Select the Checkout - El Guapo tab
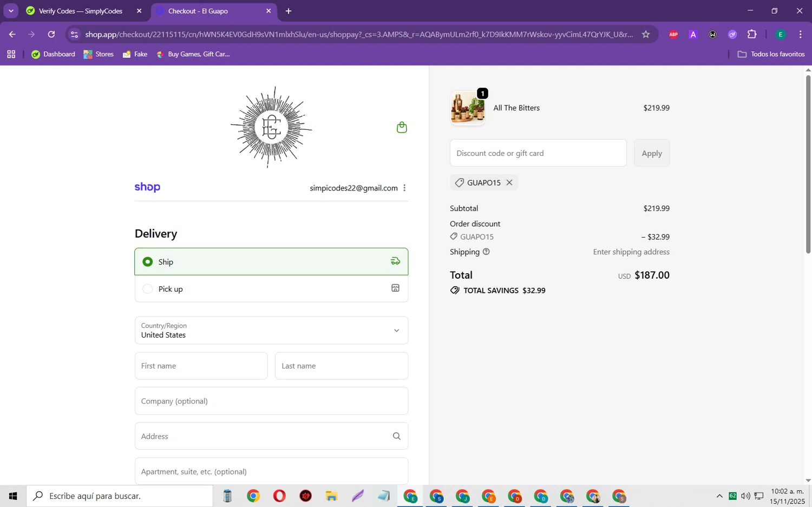 pyautogui.click(x=198, y=11)
